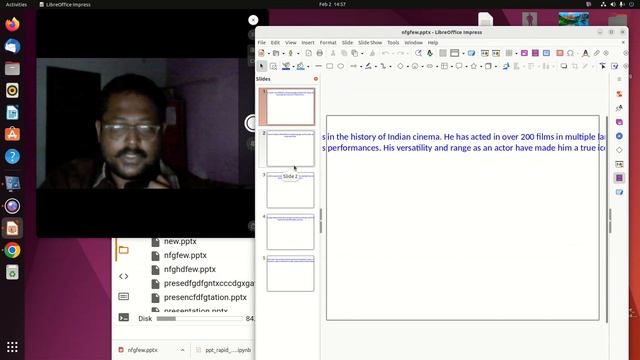The image size is (640, 360).
Task: Click the Insert Hyperlink icon
Action: (596, 53)
